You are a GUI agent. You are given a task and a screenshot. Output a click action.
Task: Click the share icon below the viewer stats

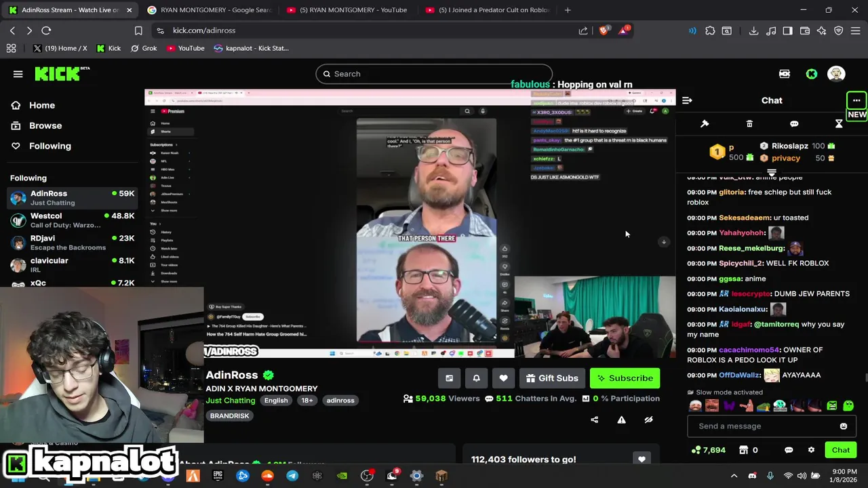point(595,420)
